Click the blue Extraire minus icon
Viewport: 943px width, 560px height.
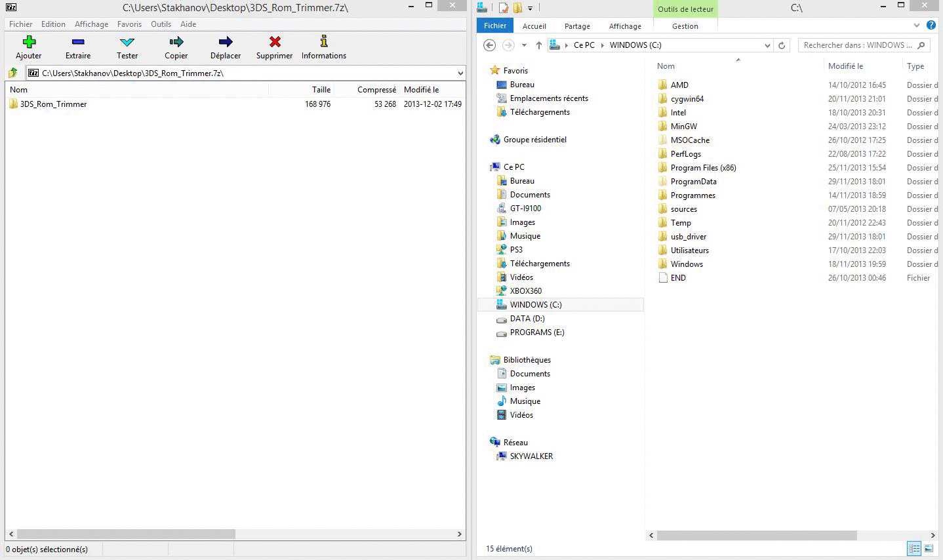pos(78,42)
